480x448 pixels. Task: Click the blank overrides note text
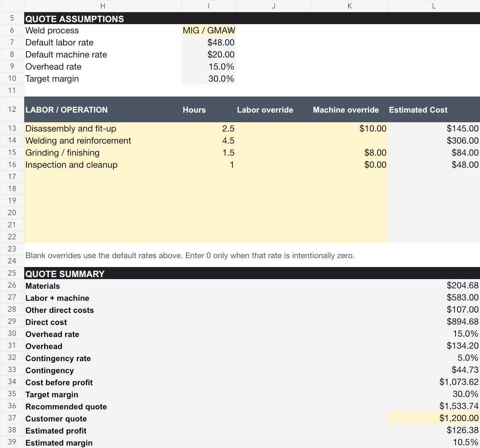(190, 255)
